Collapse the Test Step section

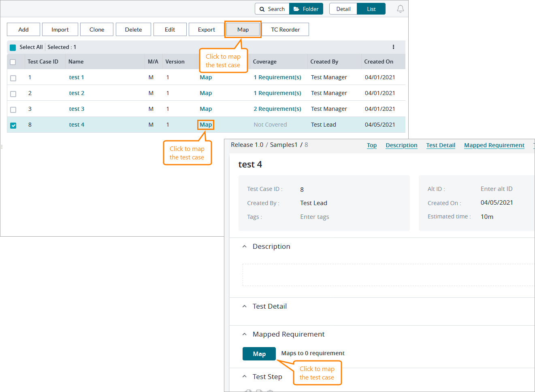pos(244,377)
